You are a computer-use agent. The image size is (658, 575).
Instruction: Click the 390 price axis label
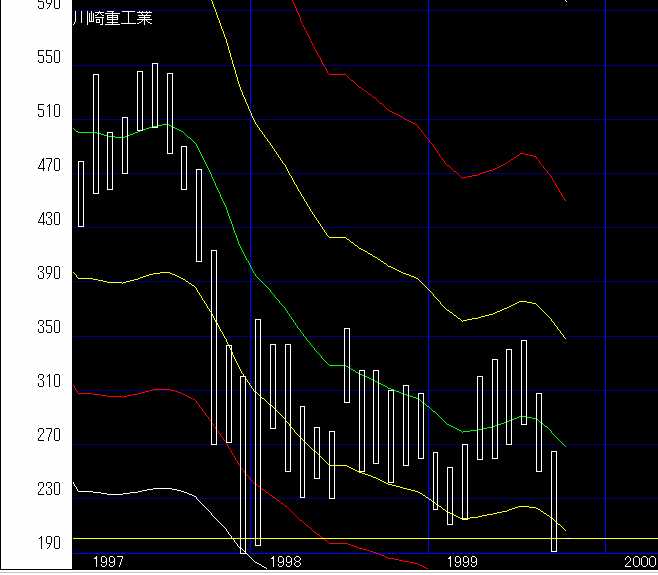48,274
